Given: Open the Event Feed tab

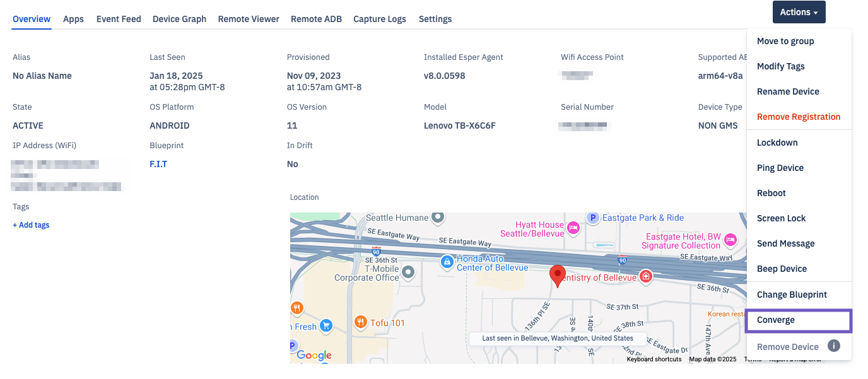Looking at the screenshot, I should [119, 19].
